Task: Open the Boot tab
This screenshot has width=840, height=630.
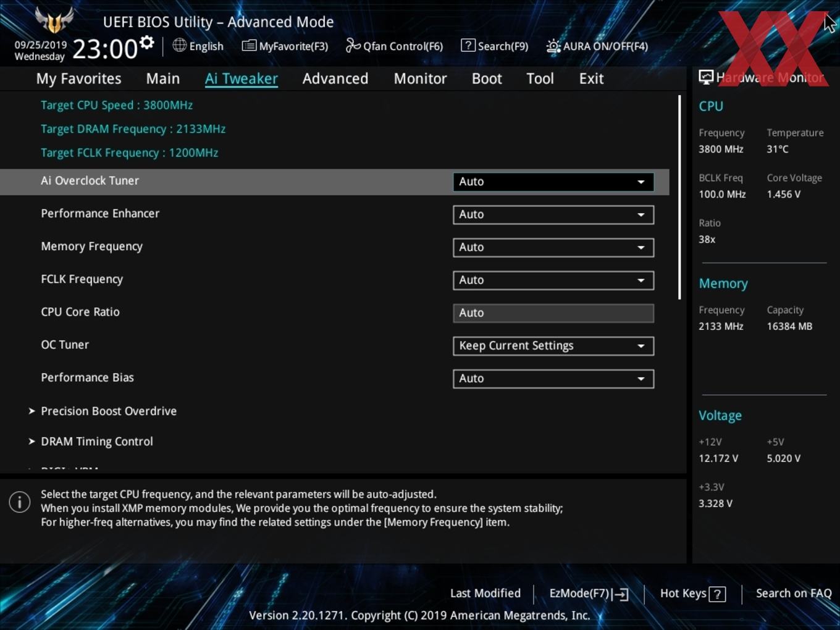Action: click(x=487, y=78)
